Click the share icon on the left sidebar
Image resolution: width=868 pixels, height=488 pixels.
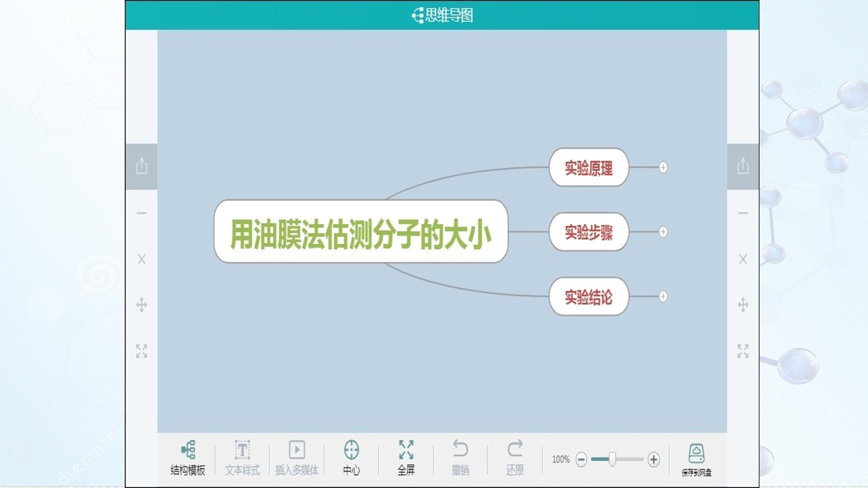(142, 166)
